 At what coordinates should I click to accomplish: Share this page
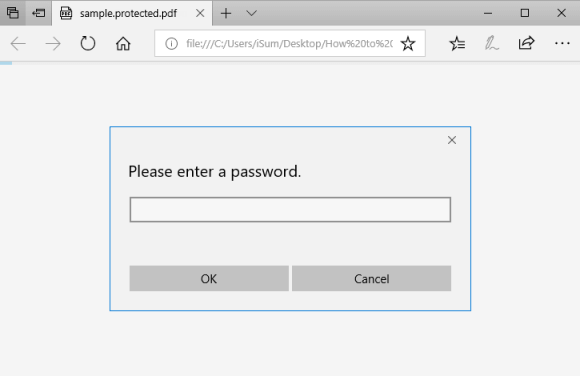(x=526, y=43)
